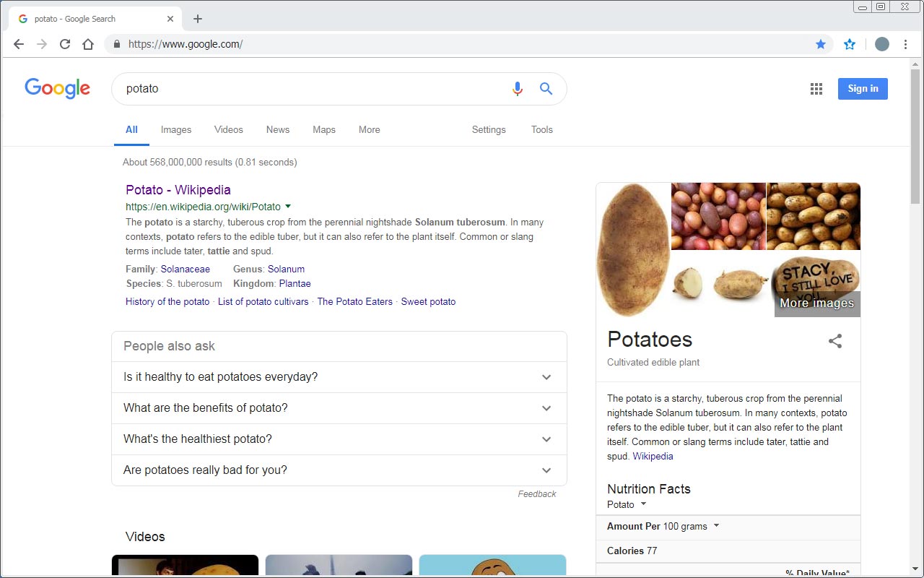The height and width of the screenshot is (578, 924).
Task: Click the Feedback link
Action: pyautogui.click(x=537, y=494)
